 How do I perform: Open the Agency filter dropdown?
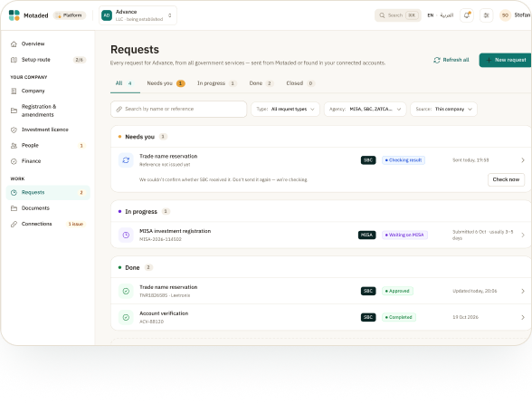pos(366,109)
